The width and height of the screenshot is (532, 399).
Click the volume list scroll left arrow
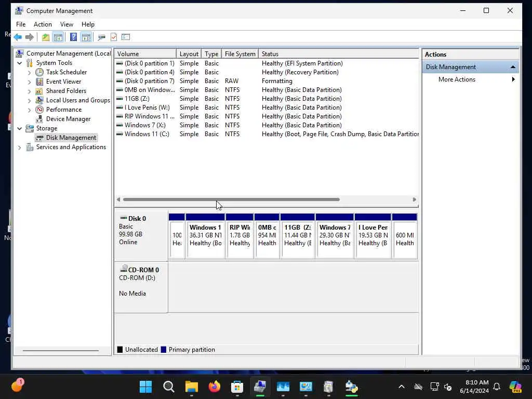tap(118, 199)
